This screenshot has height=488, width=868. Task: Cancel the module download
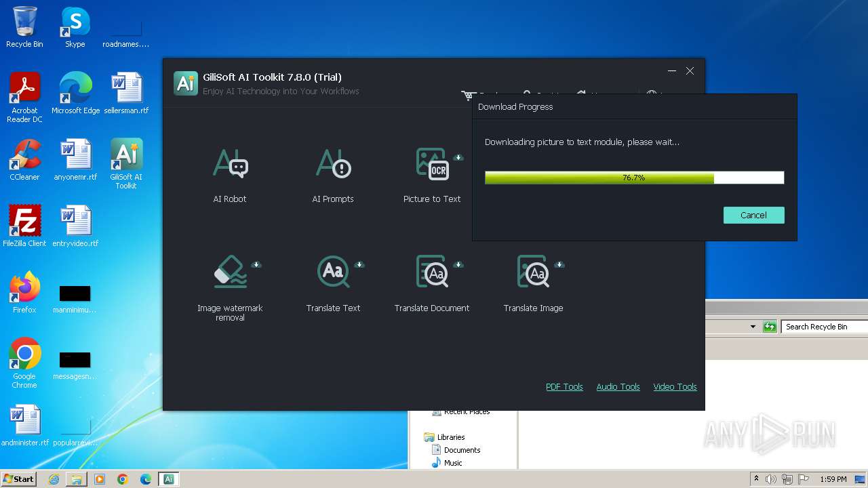753,215
